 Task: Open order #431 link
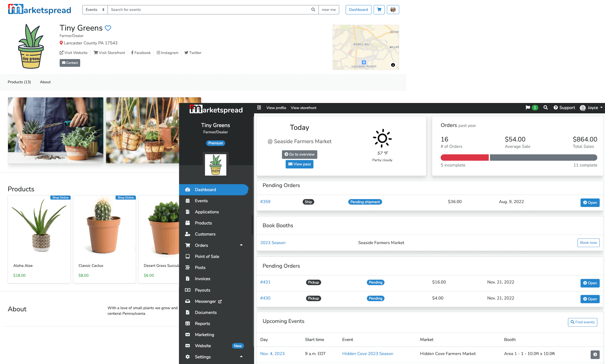[x=265, y=282]
